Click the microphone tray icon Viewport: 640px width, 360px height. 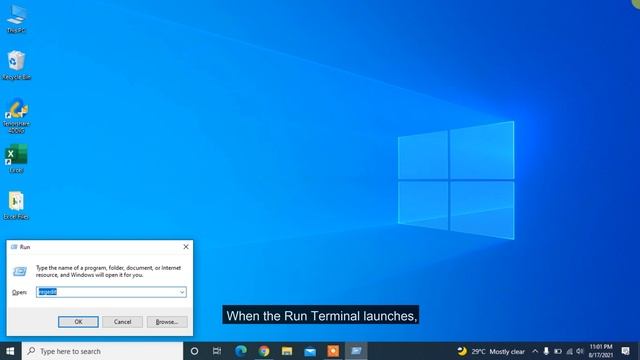coord(546,351)
